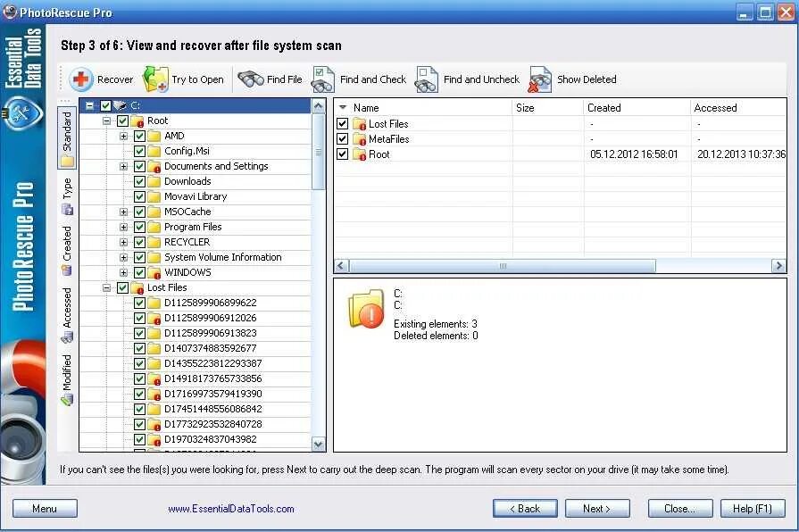The width and height of the screenshot is (799, 532).
Task: Open the www.EssentialDataTools.com link
Action: (231, 509)
